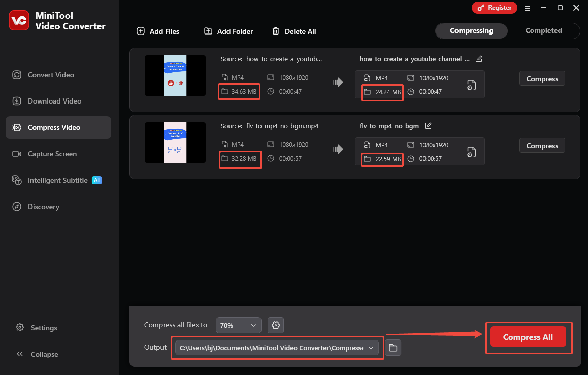Open the hamburger menu in the titlebar
This screenshot has width=588, height=375.
(x=528, y=8)
